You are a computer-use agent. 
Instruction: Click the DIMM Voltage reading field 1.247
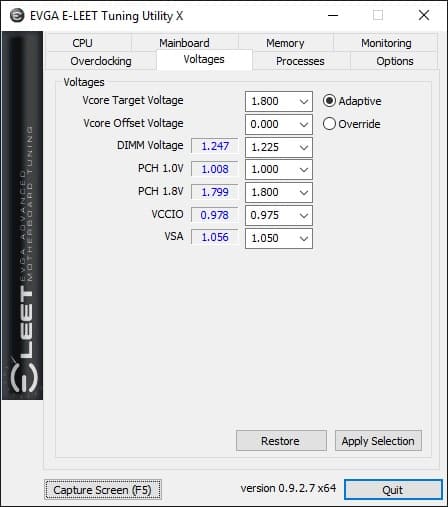pyautogui.click(x=215, y=146)
